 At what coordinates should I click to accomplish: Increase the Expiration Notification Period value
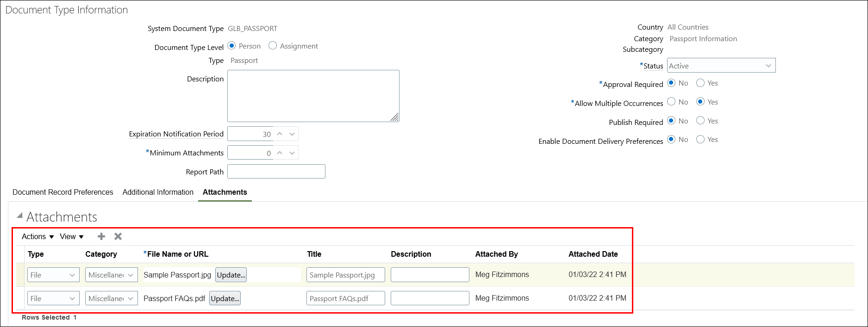pyautogui.click(x=280, y=134)
